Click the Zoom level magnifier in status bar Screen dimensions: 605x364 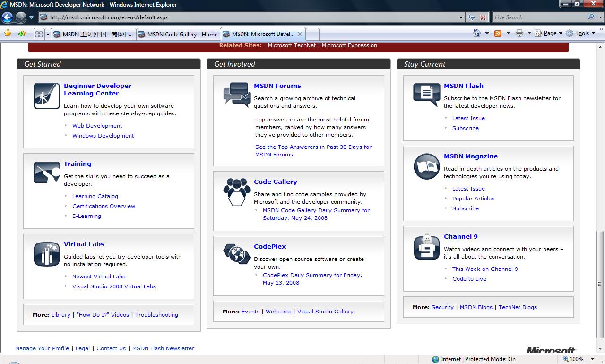pyautogui.click(x=565, y=359)
